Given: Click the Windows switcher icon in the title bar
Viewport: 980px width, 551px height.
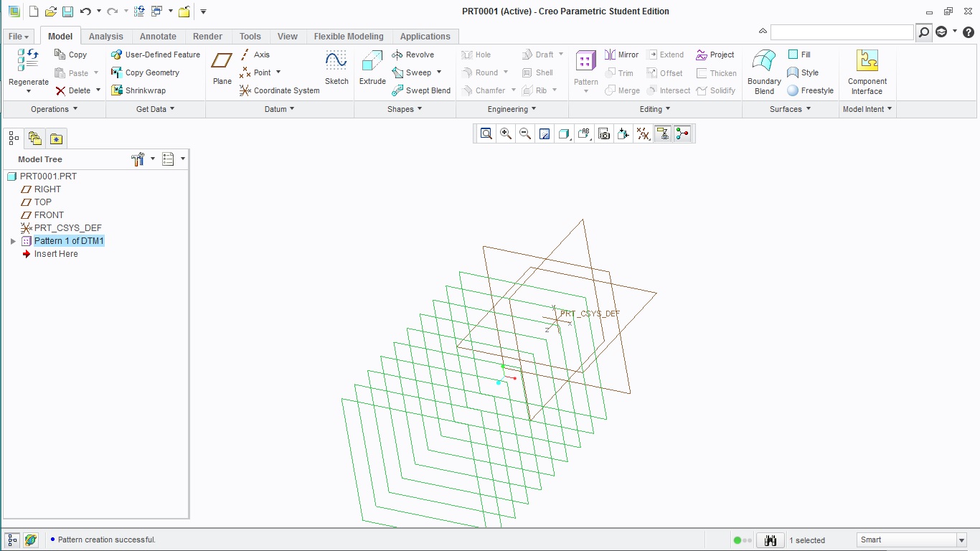Looking at the screenshot, I should click(157, 11).
